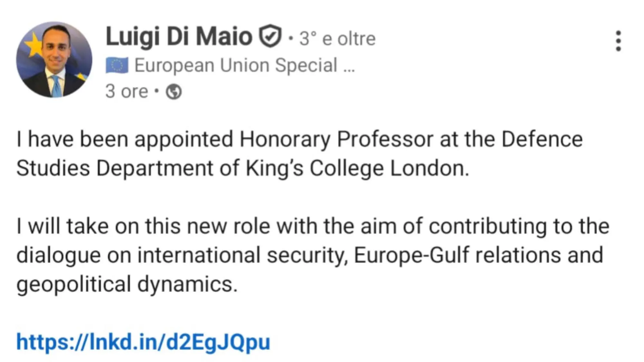Open the Luigi Di Maio profile name
Viewport: 644px width, 362px height.
coord(179,37)
